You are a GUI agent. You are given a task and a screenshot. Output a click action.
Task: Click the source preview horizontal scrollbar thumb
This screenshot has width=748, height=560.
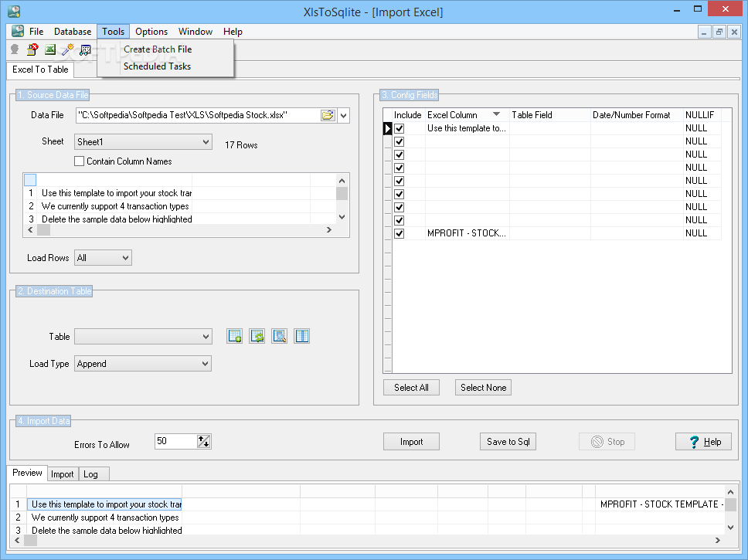tap(43, 230)
